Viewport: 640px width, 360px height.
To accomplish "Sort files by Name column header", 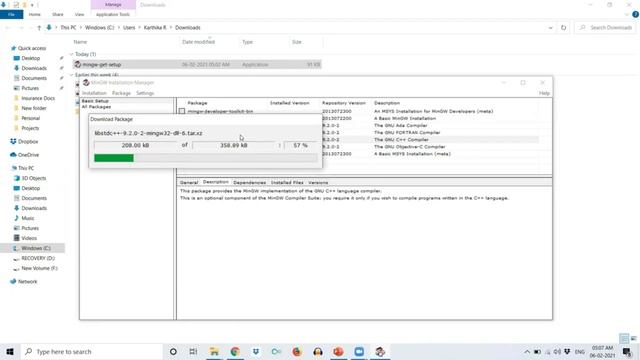I will click(x=80, y=42).
